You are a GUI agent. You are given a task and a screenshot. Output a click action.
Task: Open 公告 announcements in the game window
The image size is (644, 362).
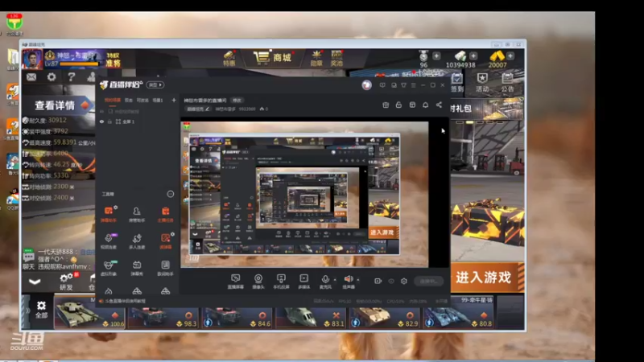508,82
